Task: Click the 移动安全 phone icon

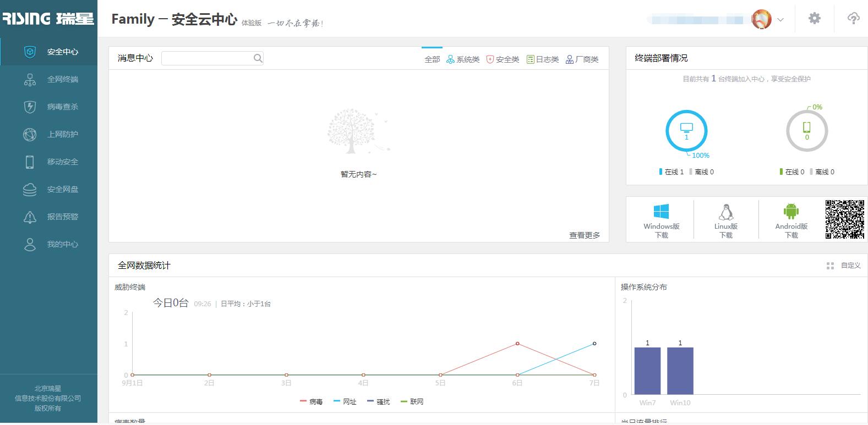Action: (x=30, y=162)
